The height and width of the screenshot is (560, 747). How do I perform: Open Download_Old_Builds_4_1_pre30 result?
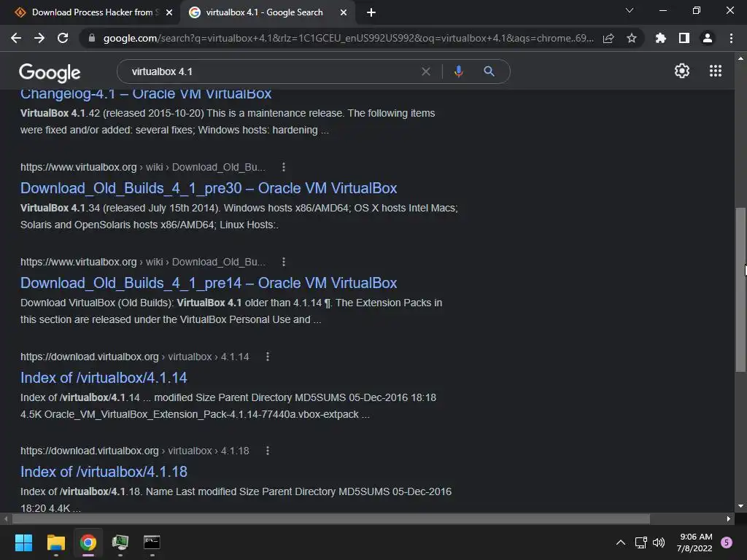[209, 188]
